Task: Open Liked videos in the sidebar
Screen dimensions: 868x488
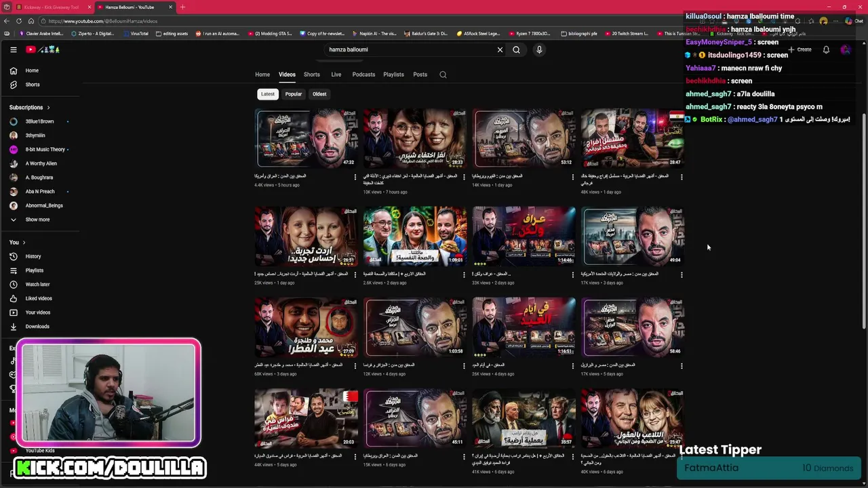Action: click(38, 298)
